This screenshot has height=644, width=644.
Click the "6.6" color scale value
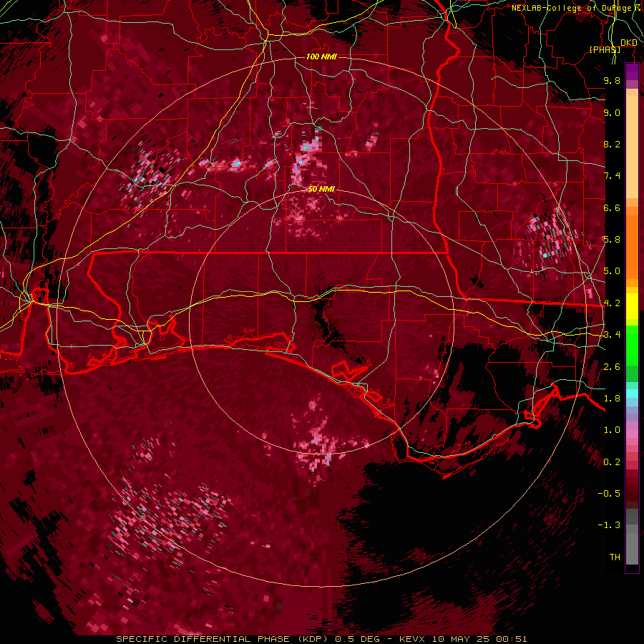612,208
